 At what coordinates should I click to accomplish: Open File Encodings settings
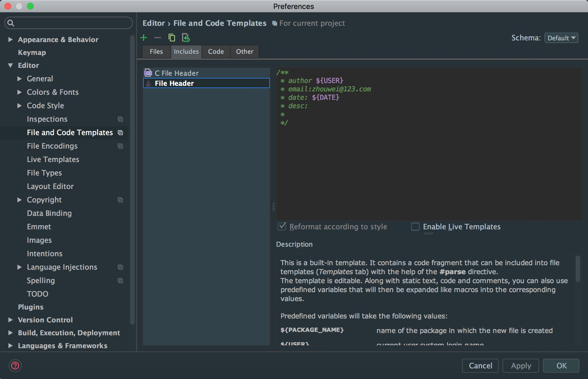52,146
